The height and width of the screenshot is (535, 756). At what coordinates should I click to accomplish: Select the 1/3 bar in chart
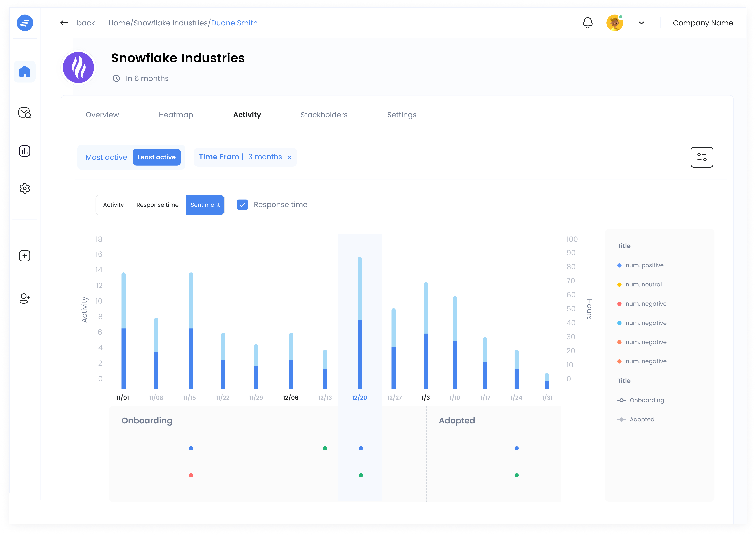[x=426, y=336]
